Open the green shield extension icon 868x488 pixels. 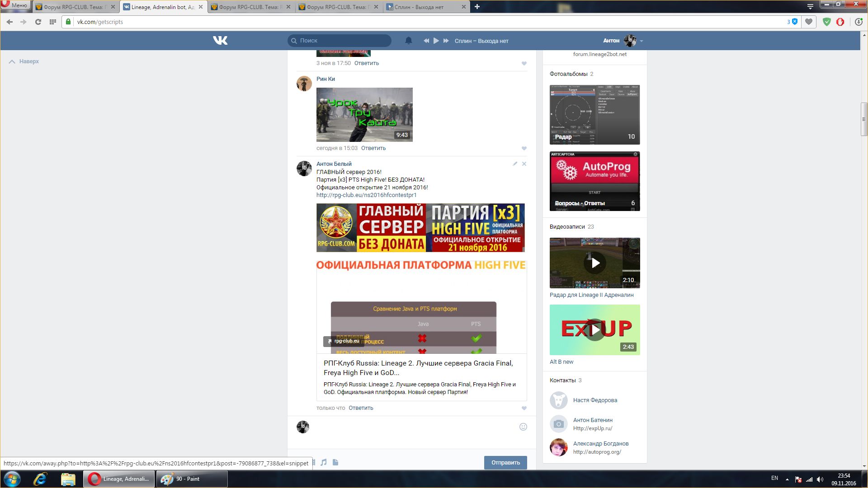point(826,22)
